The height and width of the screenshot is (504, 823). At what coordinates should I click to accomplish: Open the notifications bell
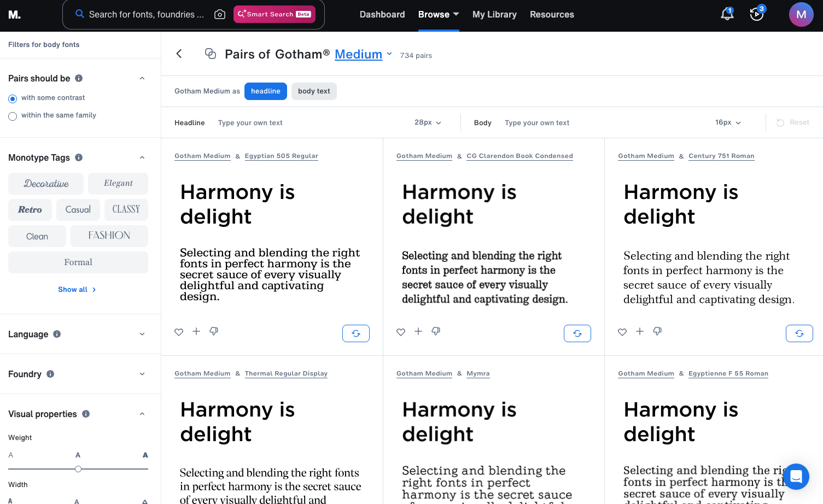pos(727,14)
